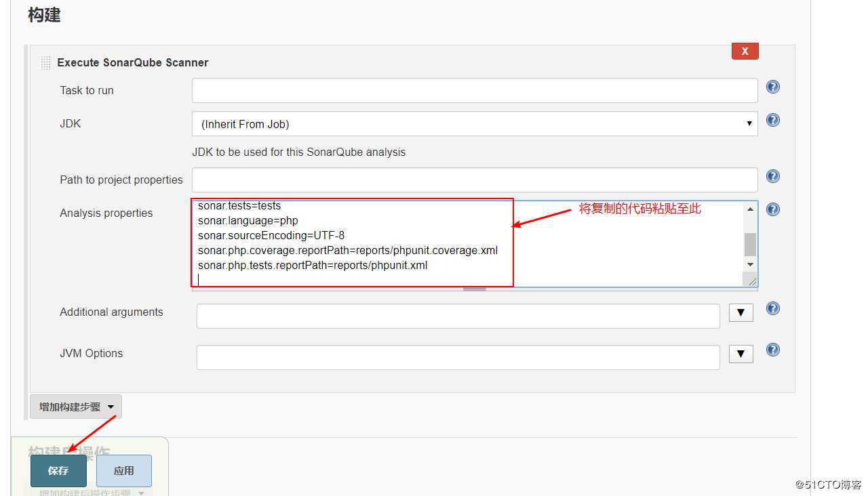
Task: Click the sonar.php.tests.reportPath line
Action: pos(313,265)
